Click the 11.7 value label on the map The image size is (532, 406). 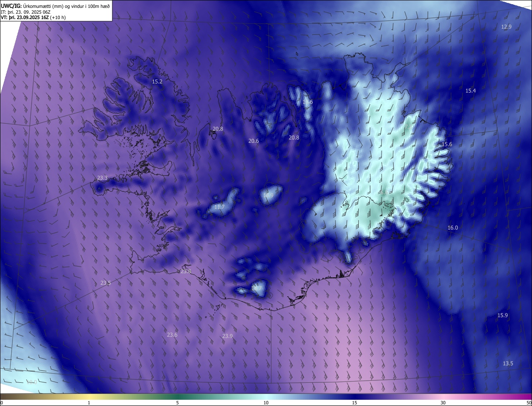pos(219,207)
